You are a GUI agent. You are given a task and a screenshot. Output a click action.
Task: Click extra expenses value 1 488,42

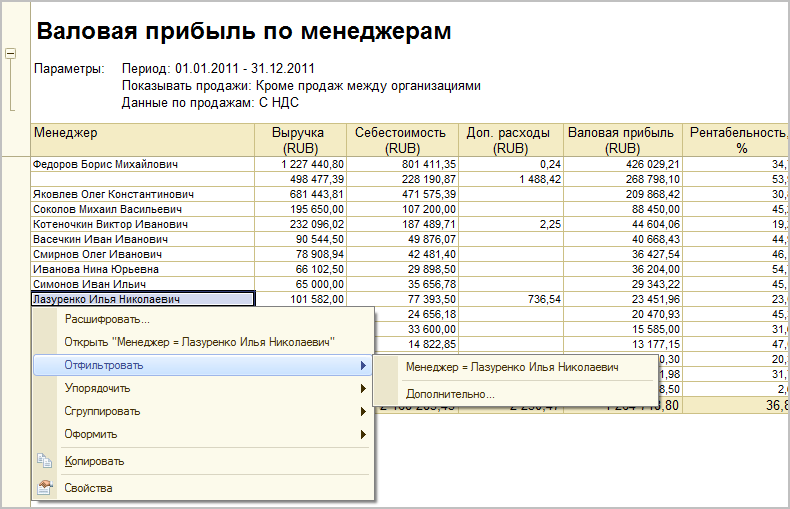coord(540,179)
